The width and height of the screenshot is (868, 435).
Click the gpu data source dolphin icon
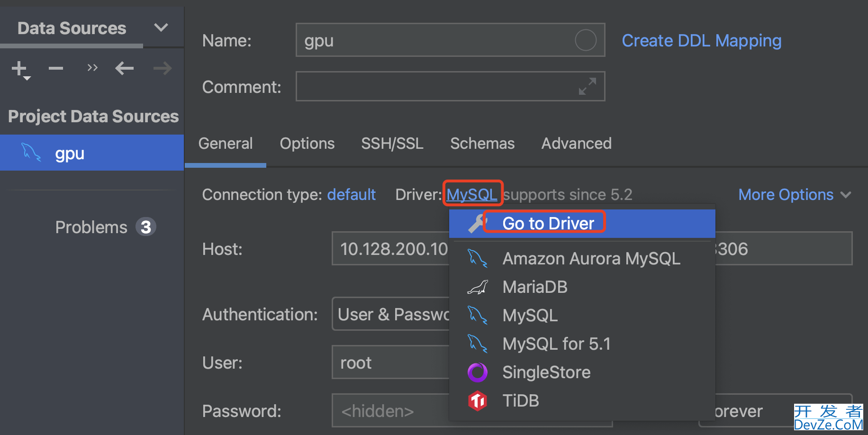click(31, 153)
